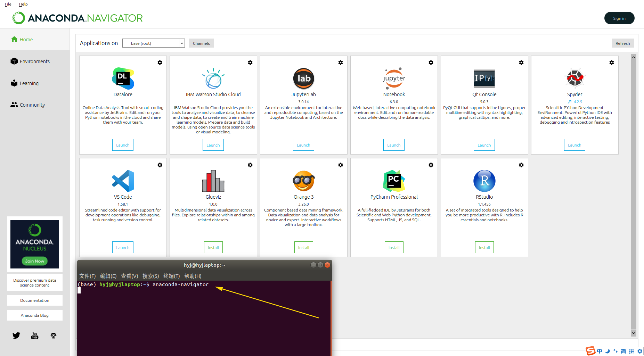Open terminal 编辑(E) menu
The height and width of the screenshot is (356, 644).
point(108,276)
